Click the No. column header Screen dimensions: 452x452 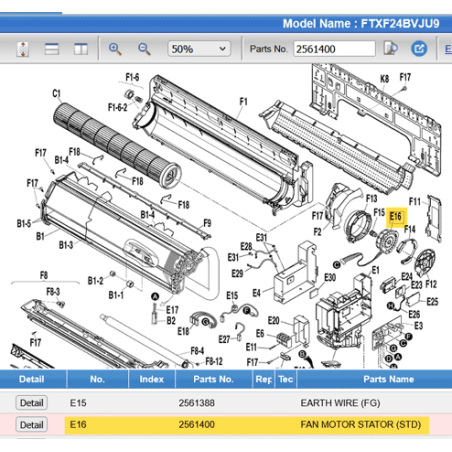click(97, 379)
